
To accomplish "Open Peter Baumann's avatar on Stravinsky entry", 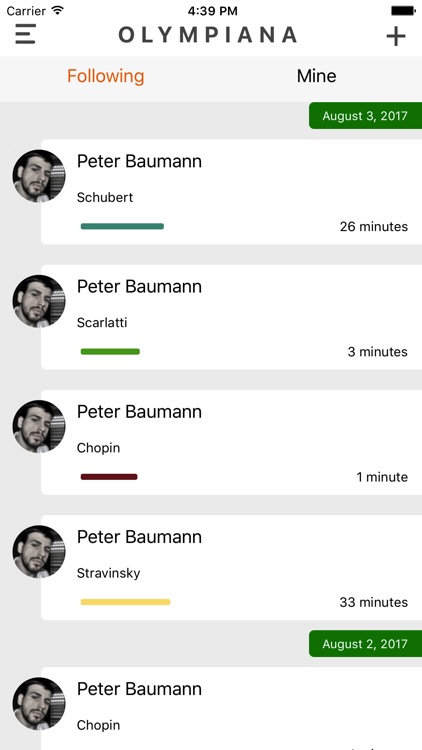I will (39, 551).
